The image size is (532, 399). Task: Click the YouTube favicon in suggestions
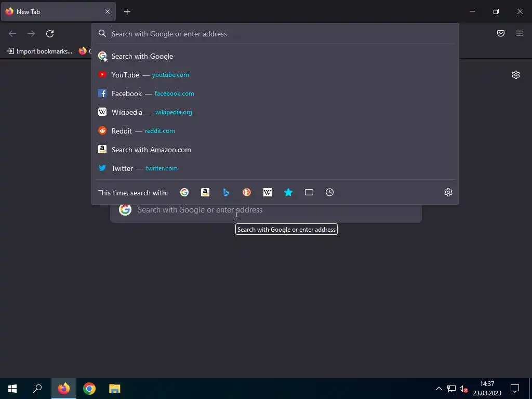point(102,74)
